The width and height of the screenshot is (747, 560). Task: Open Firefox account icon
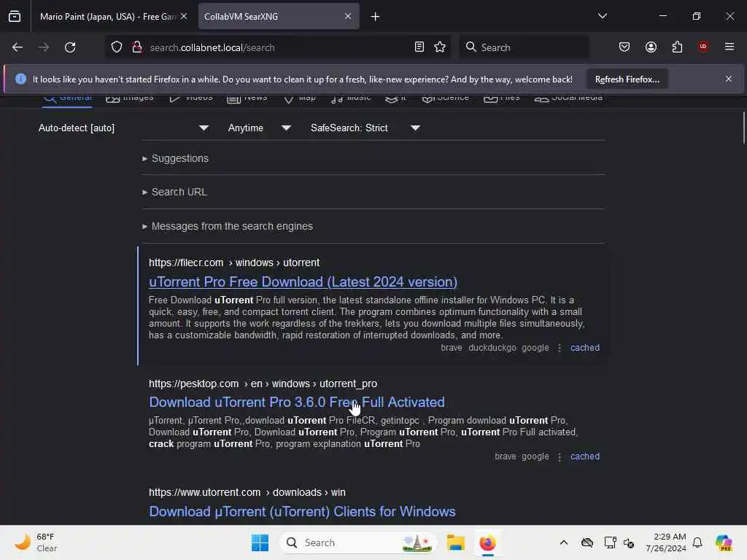[651, 47]
